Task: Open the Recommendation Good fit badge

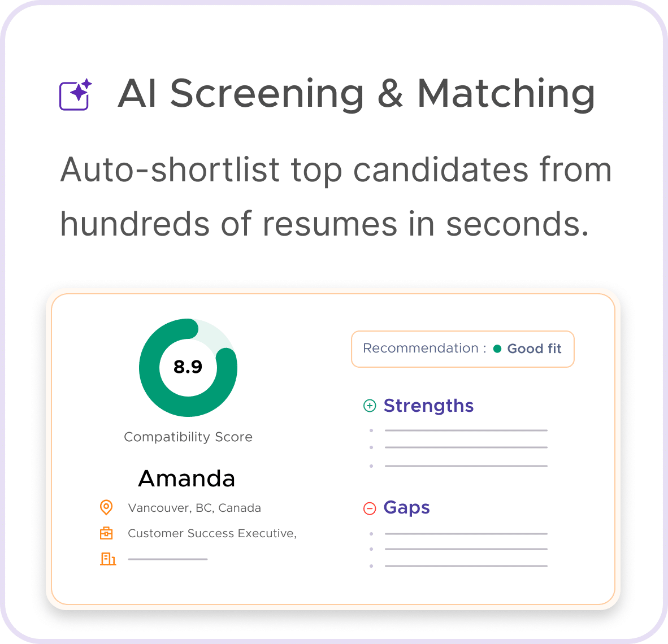Action: coord(463,349)
